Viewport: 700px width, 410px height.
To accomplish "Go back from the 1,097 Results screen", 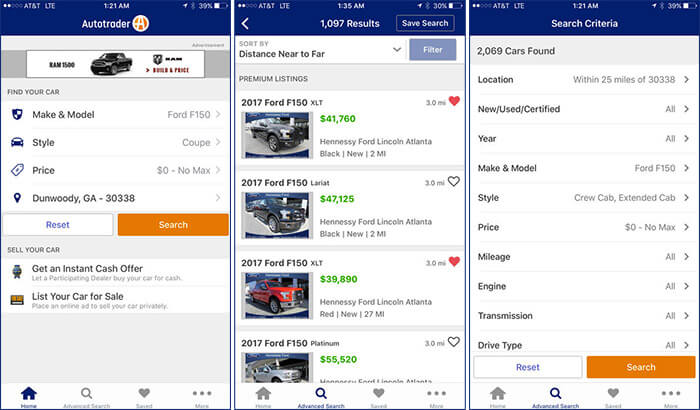I will (245, 24).
